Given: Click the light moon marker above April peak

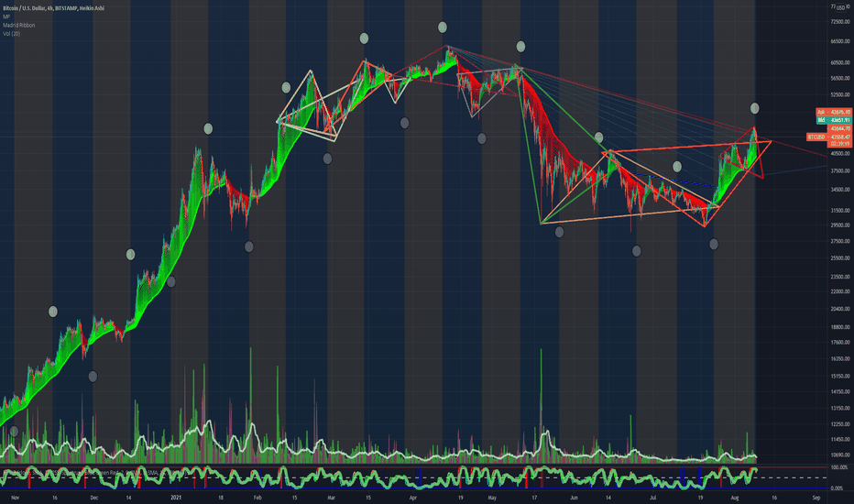Looking at the screenshot, I should click(443, 27).
